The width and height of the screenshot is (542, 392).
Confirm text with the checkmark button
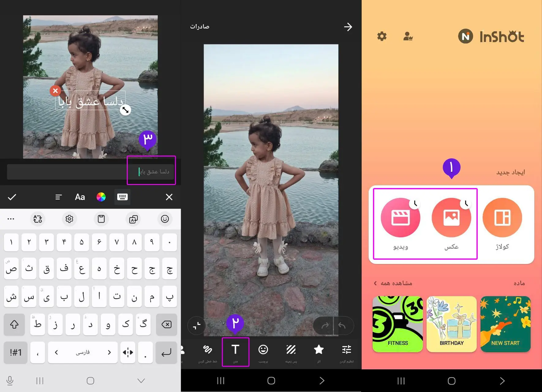pos(12,197)
